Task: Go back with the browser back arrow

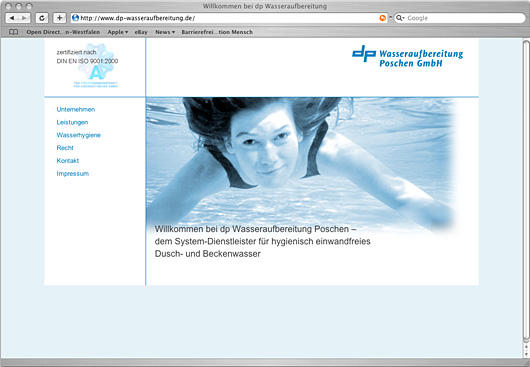Action: pyautogui.click(x=12, y=18)
